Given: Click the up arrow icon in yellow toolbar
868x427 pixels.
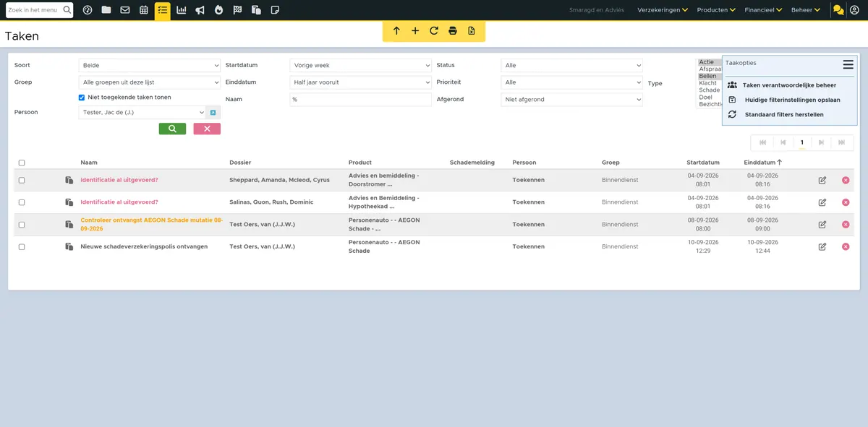Looking at the screenshot, I should (396, 31).
